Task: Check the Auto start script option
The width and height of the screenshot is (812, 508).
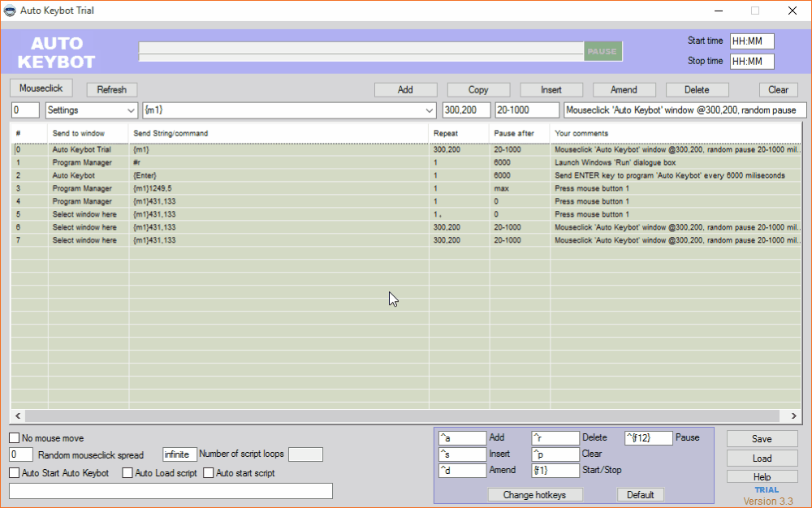Action: click(x=208, y=473)
